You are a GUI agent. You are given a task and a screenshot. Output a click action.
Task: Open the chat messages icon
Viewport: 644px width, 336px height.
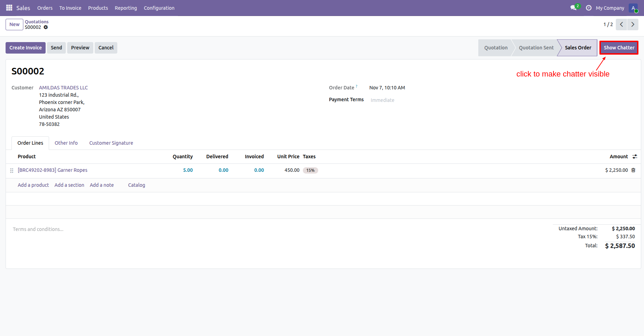[x=573, y=8]
